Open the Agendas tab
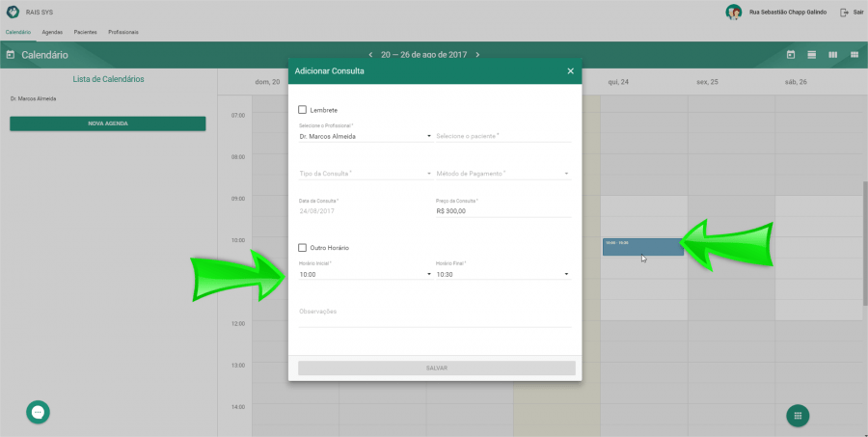868x437 pixels. (x=52, y=32)
